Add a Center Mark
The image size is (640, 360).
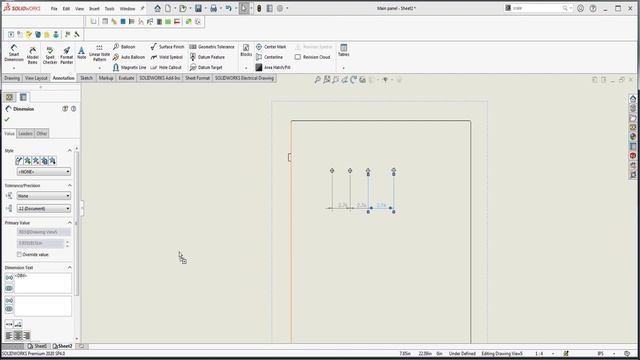[271, 47]
